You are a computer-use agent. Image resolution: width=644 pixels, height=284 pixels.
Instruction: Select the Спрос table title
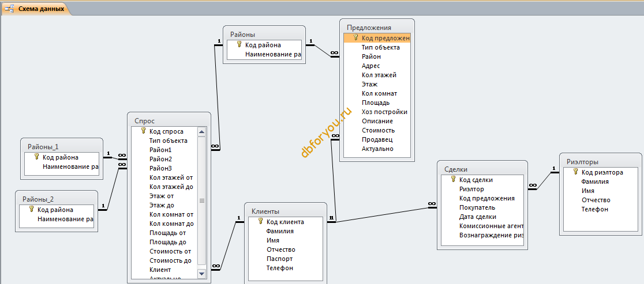click(x=145, y=121)
